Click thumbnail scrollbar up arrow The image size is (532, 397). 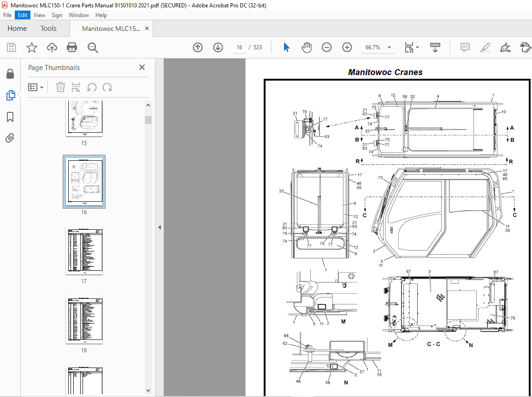point(148,105)
